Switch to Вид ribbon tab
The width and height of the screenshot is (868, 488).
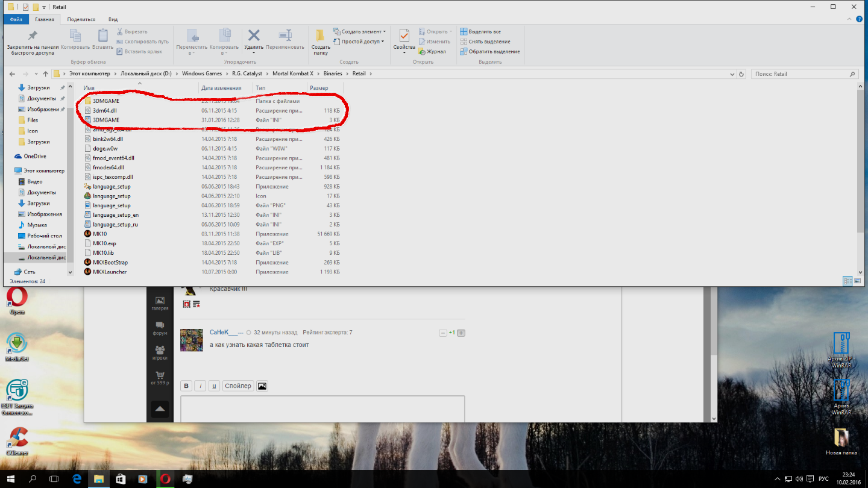(x=112, y=19)
